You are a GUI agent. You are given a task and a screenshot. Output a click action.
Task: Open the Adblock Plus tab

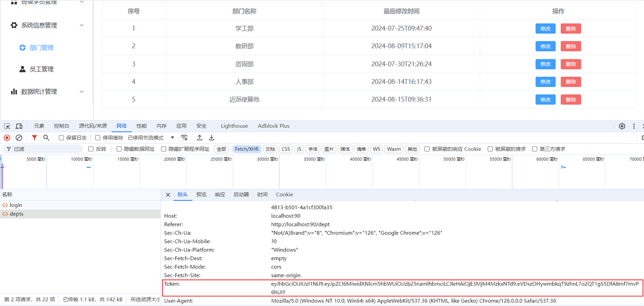pos(274,126)
